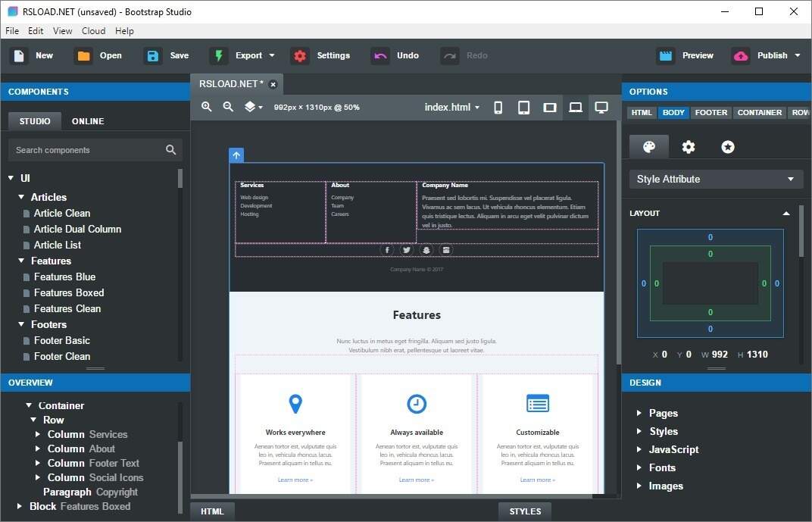The height and width of the screenshot is (522, 812).
Task: Click the gear icon in the Options panel
Action: 688,146
